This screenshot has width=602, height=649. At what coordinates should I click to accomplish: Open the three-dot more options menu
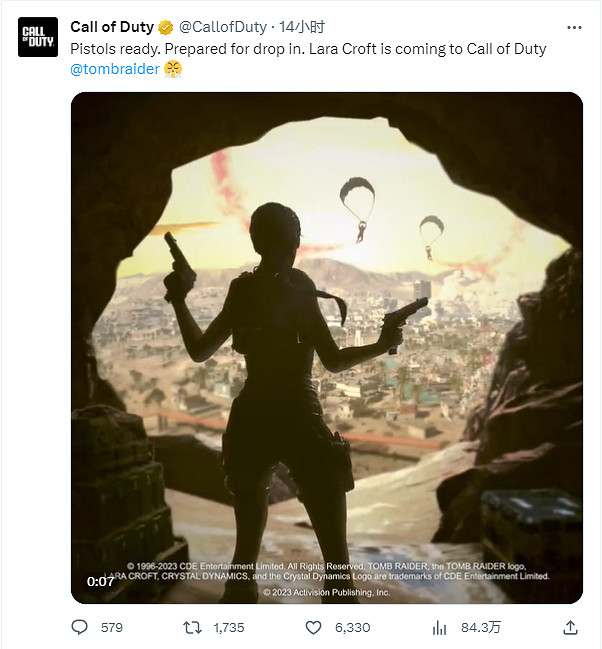coord(572,27)
